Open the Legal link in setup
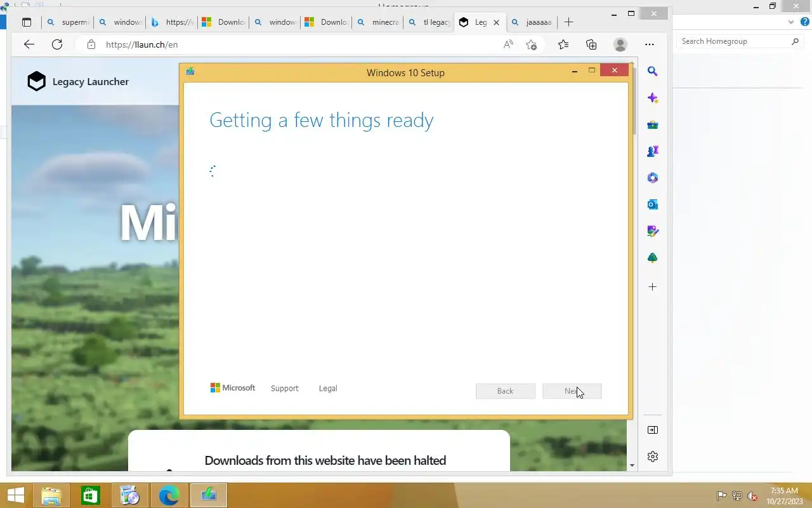Screen dimensions: 812x508 (328, 388)
